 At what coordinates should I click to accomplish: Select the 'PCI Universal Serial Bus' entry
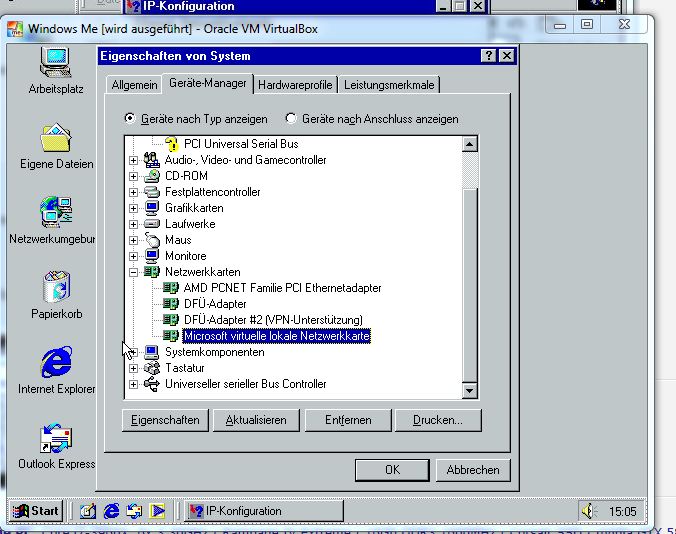click(x=241, y=144)
